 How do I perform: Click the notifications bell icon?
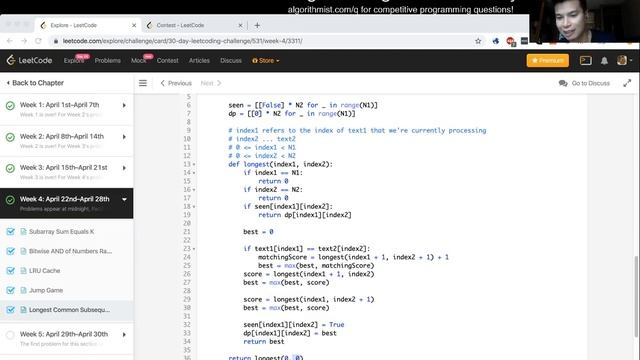(604, 60)
